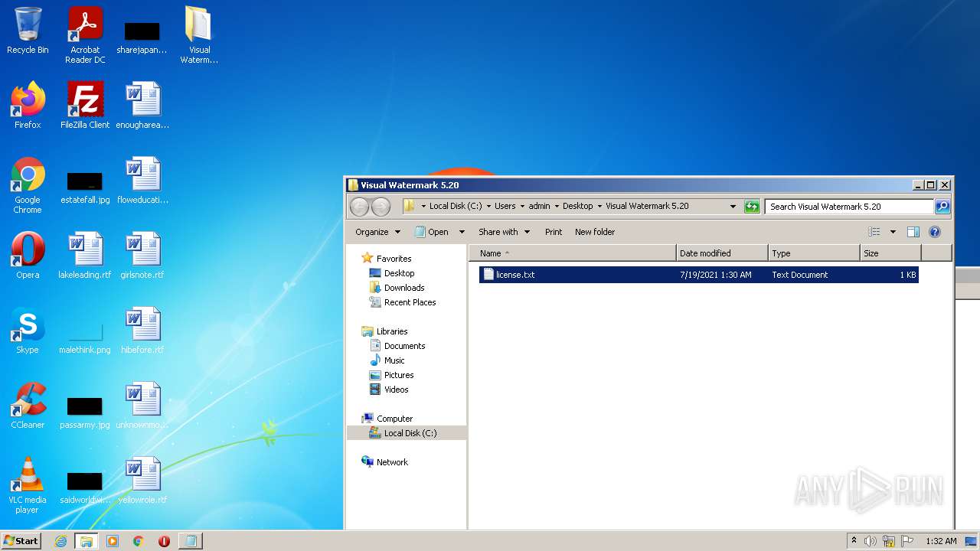Open Recent Places in Favorites

click(x=410, y=302)
